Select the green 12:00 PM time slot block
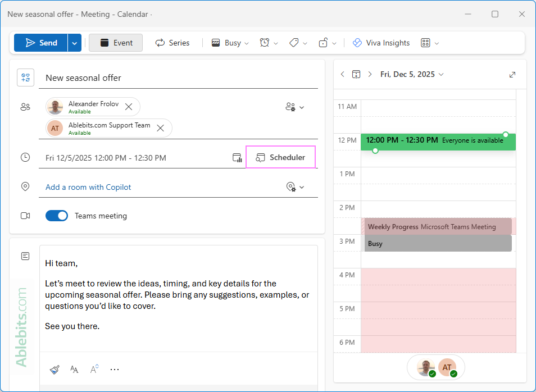 click(x=438, y=141)
